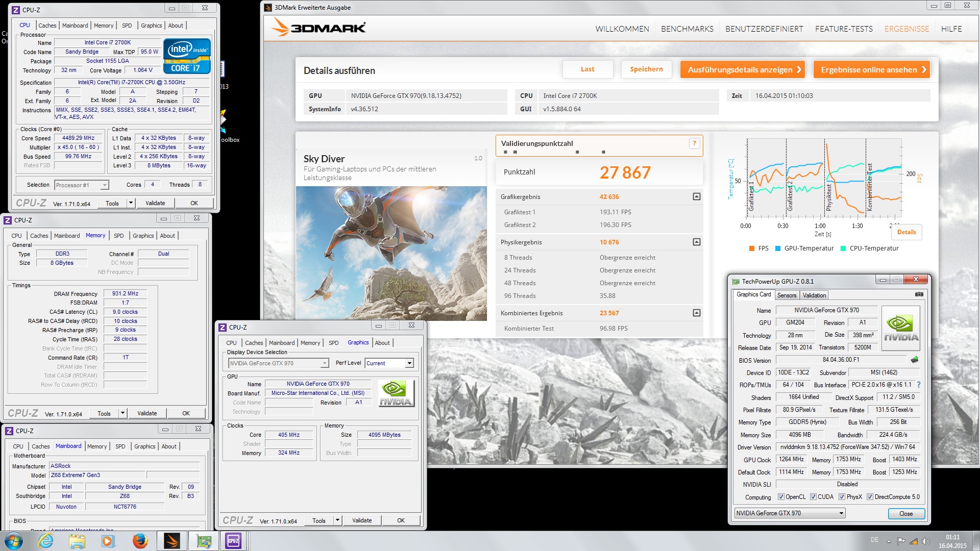
Task: Switch to 3DMark via its taskbar icon
Action: pos(172,541)
